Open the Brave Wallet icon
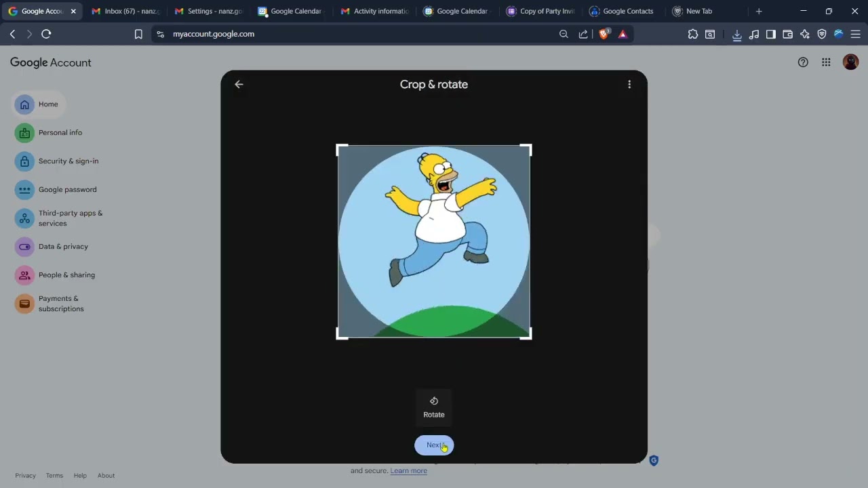This screenshot has width=868, height=488. [788, 34]
